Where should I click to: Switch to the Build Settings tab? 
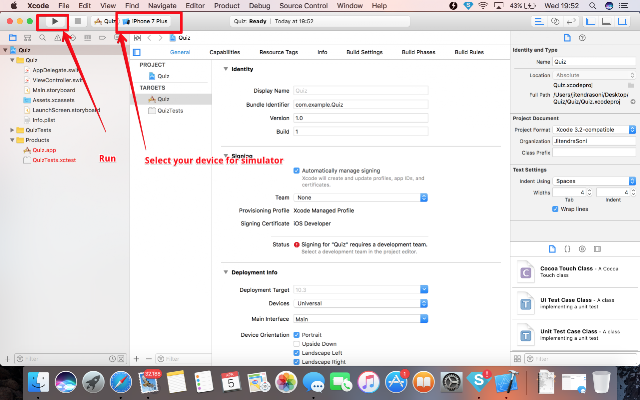click(364, 52)
